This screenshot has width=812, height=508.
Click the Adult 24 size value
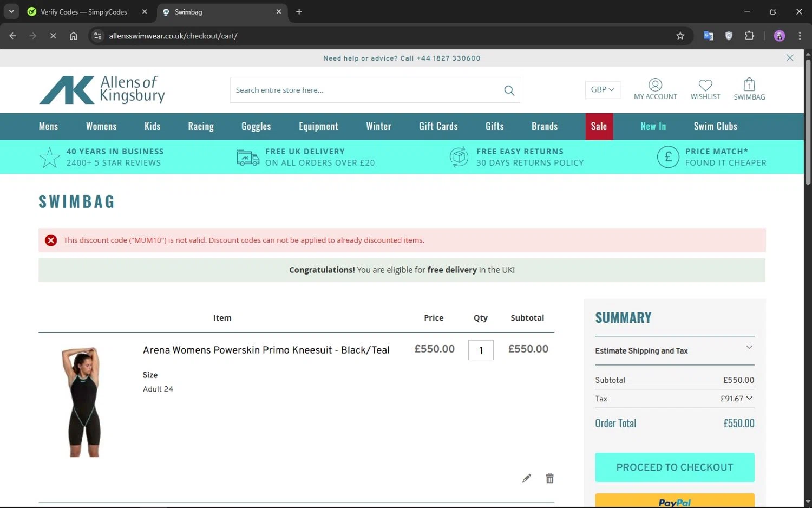pyautogui.click(x=158, y=389)
